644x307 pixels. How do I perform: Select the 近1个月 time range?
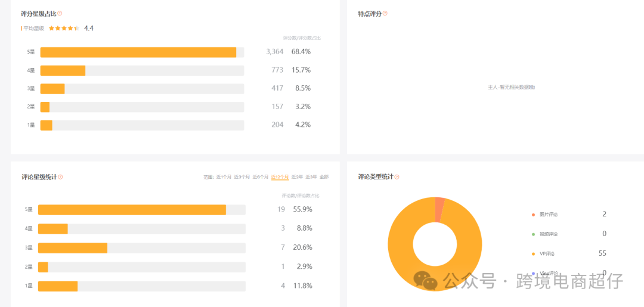pyautogui.click(x=224, y=177)
